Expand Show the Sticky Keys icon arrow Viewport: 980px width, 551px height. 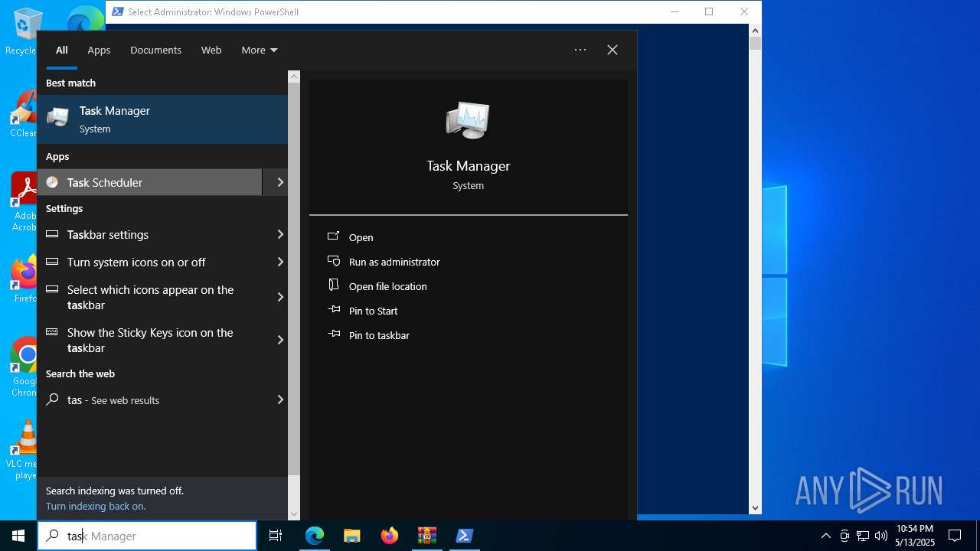[x=280, y=340]
